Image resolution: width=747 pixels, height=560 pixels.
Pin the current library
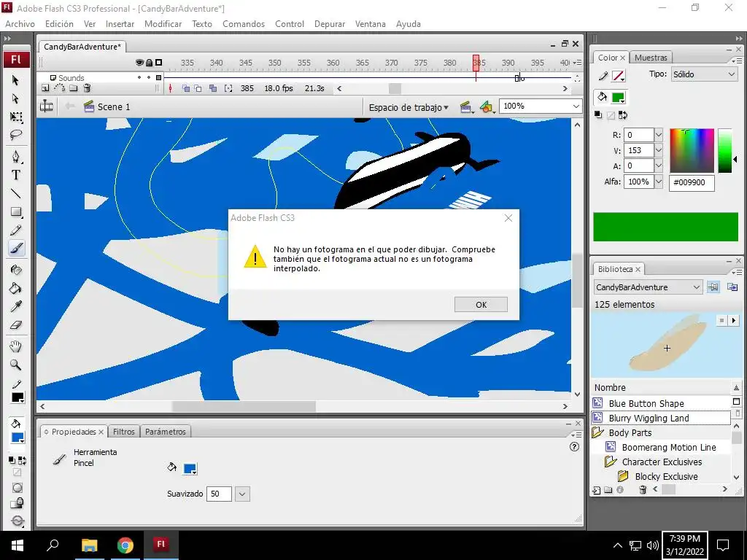coord(713,287)
